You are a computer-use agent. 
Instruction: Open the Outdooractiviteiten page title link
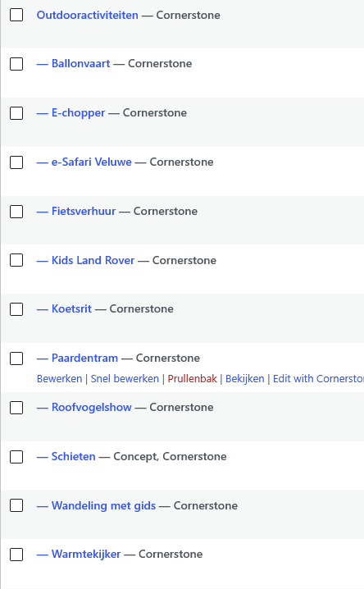[x=88, y=15]
